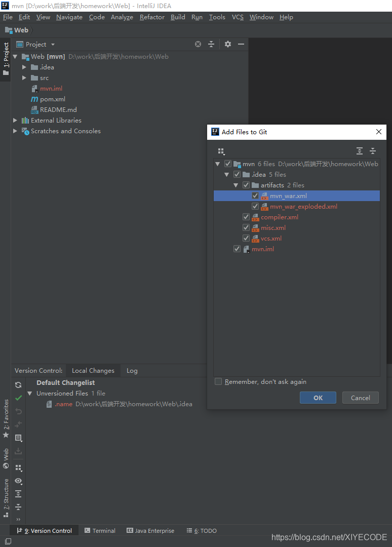Hide the Project panel with minus icon
Screen dimensions: 392x547
(x=241, y=44)
